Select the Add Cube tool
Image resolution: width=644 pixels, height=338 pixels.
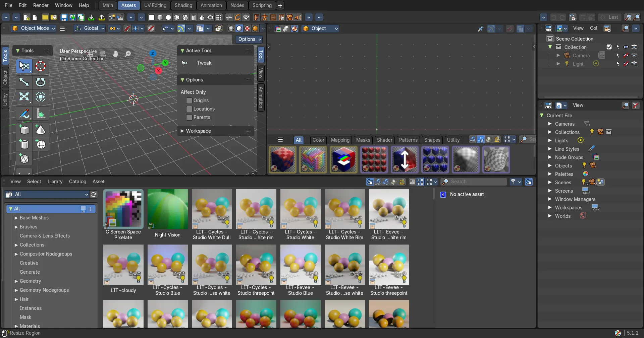pos(24,130)
